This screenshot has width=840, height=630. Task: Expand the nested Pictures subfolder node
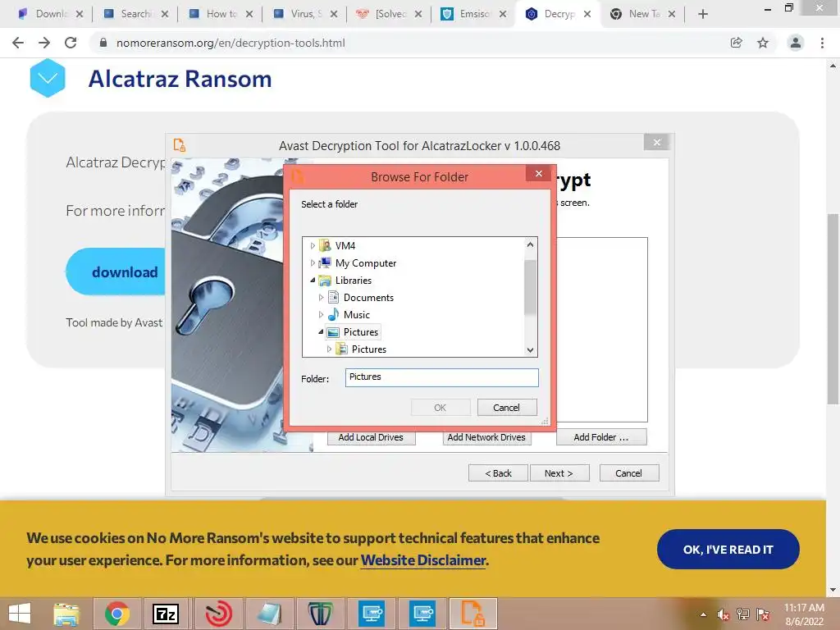(x=329, y=349)
